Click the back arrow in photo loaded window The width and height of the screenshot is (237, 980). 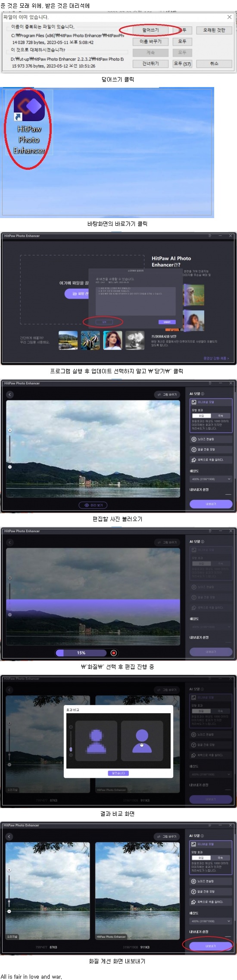[9, 394]
